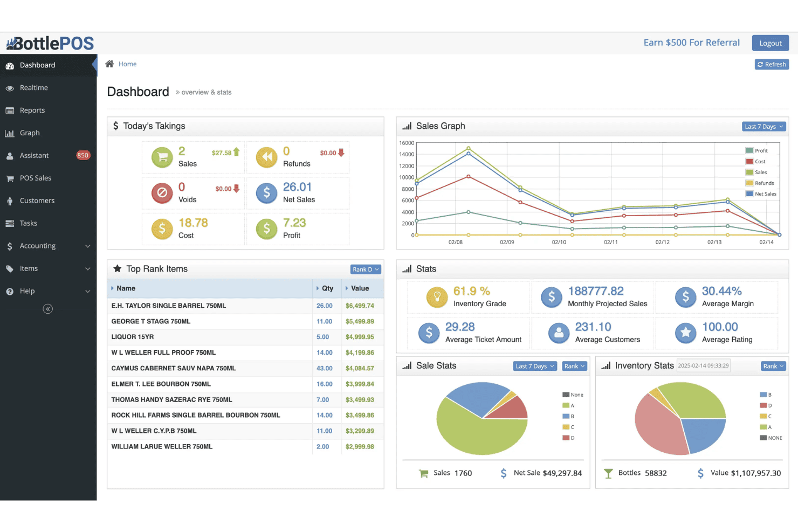The image size is (798, 532).
Task: Open the Inventory Stats Rank dropdown
Action: coord(774,367)
